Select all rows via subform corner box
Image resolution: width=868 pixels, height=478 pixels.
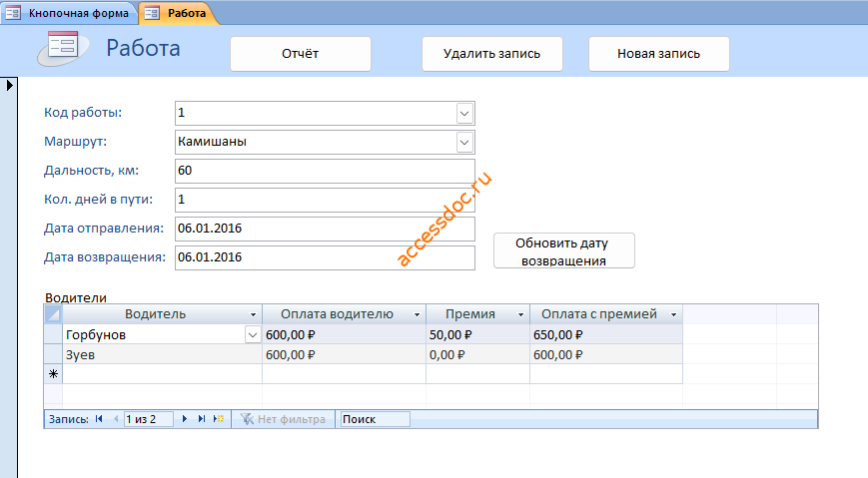pyautogui.click(x=53, y=314)
